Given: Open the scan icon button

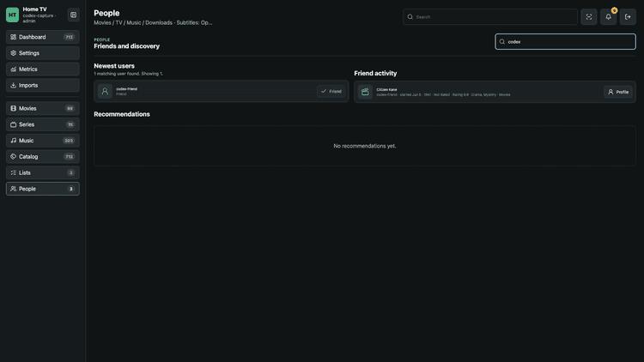Looking at the screenshot, I should [x=589, y=17].
